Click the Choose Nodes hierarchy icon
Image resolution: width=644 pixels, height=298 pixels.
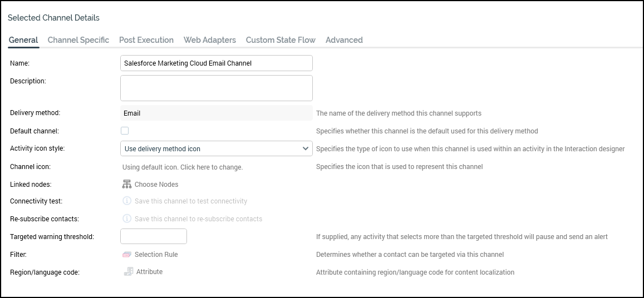tap(127, 184)
